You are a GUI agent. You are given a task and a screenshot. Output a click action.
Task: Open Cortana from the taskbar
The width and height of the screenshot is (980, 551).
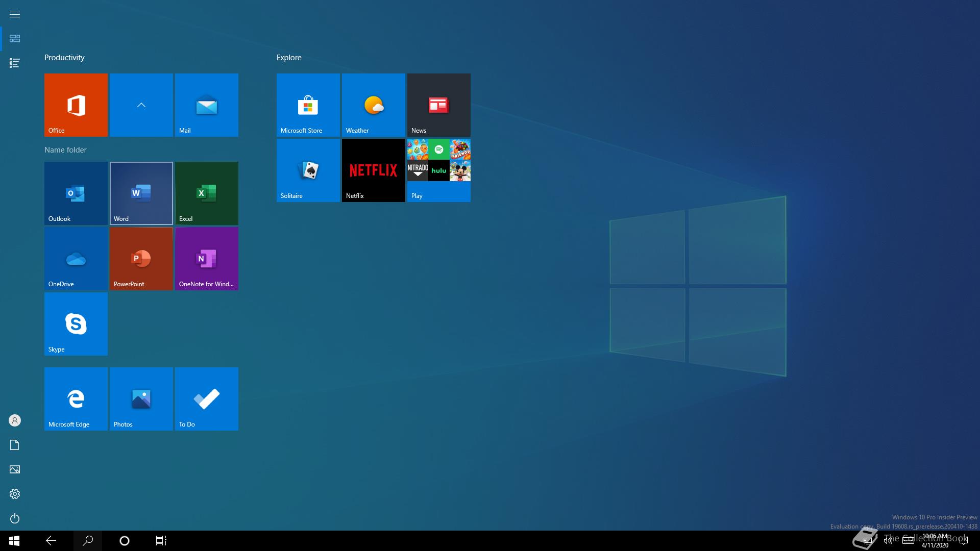[x=125, y=541]
